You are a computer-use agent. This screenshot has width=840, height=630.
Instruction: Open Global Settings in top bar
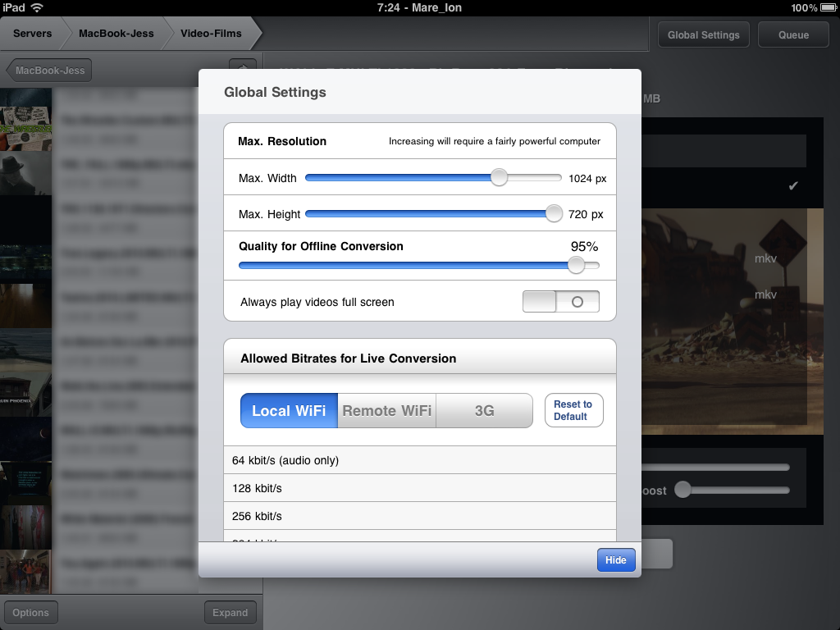pos(703,34)
